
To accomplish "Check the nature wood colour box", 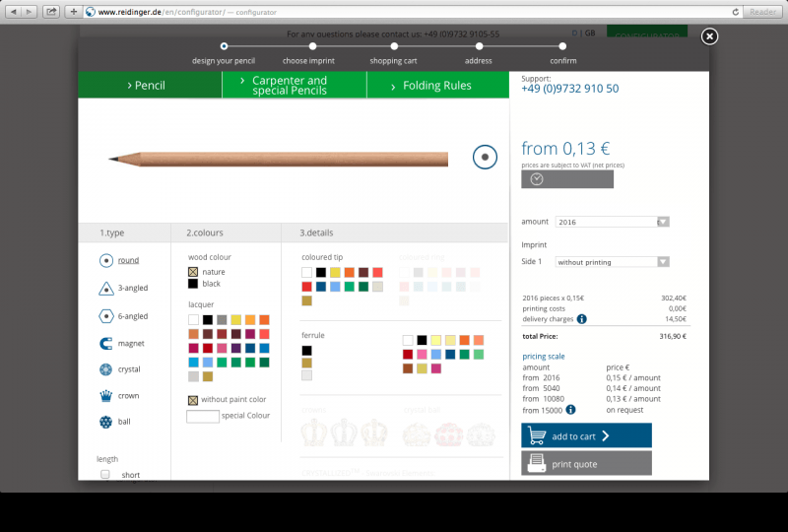I will tap(193, 272).
